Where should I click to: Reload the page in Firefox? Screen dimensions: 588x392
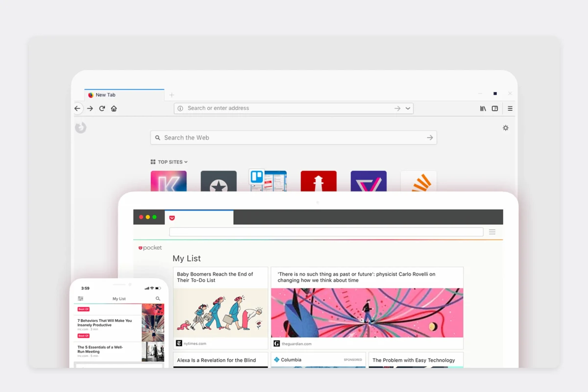pos(102,108)
